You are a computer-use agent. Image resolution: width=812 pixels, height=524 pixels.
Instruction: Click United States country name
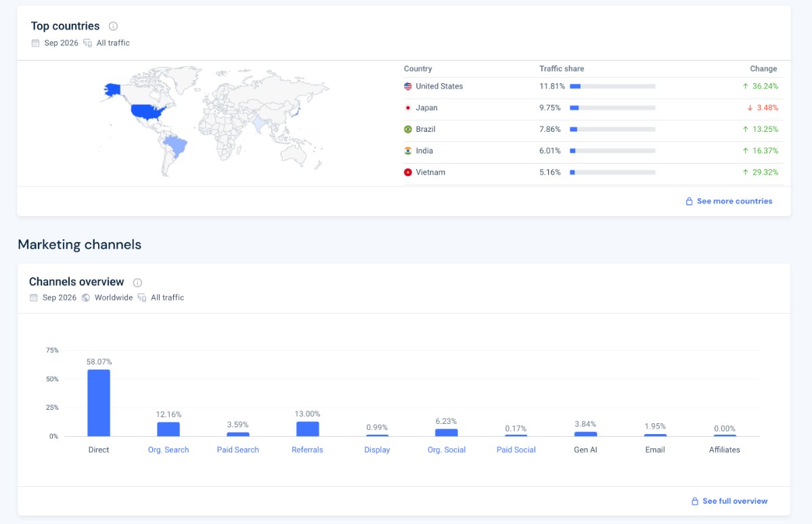tap(439, 87)
